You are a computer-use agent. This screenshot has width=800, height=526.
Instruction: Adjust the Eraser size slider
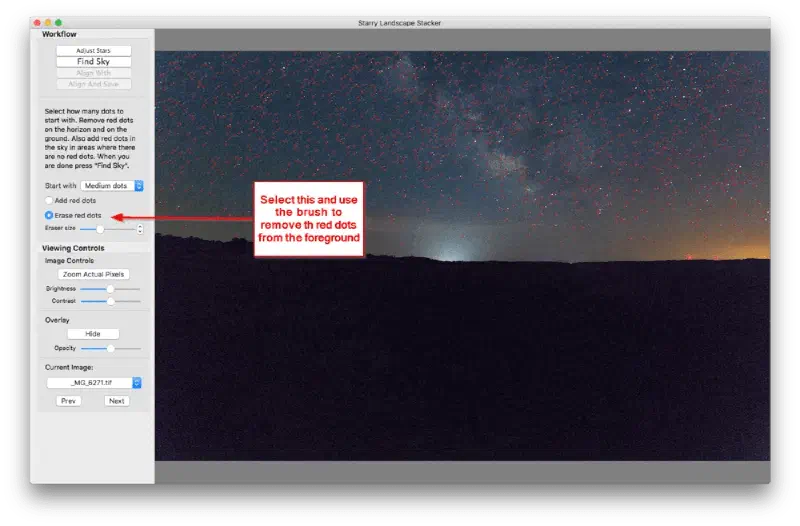pos(107,229)
